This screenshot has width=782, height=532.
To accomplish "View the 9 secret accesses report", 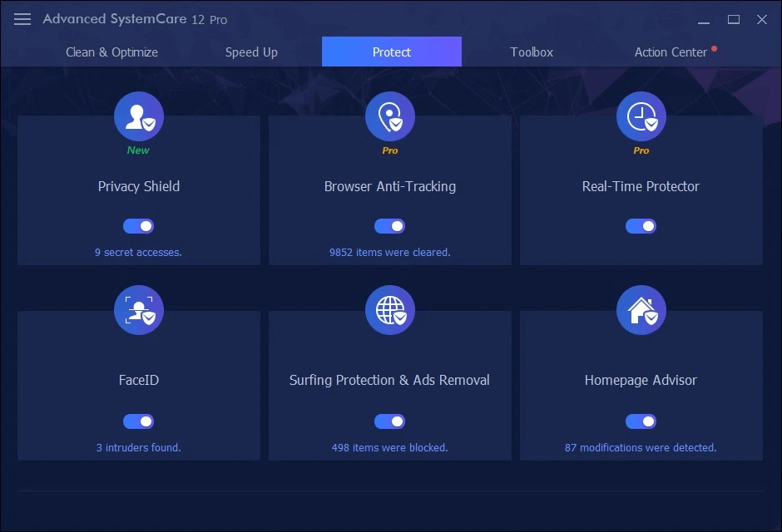I will [x=138, y=252].
